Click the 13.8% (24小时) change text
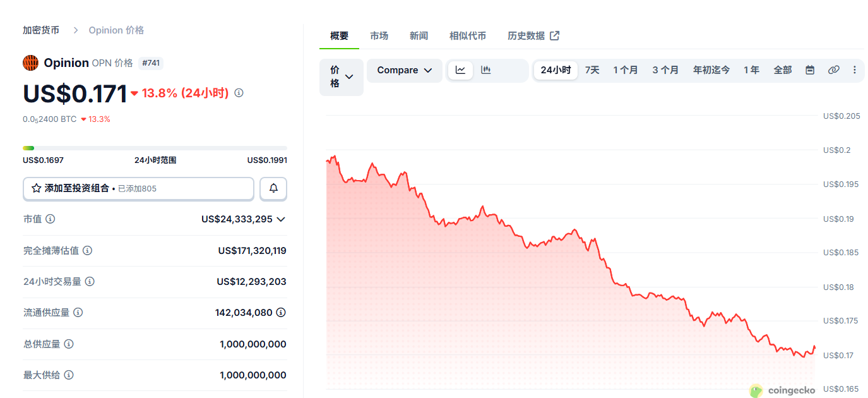Screen dimensions: 868x398 coord(185,93)
